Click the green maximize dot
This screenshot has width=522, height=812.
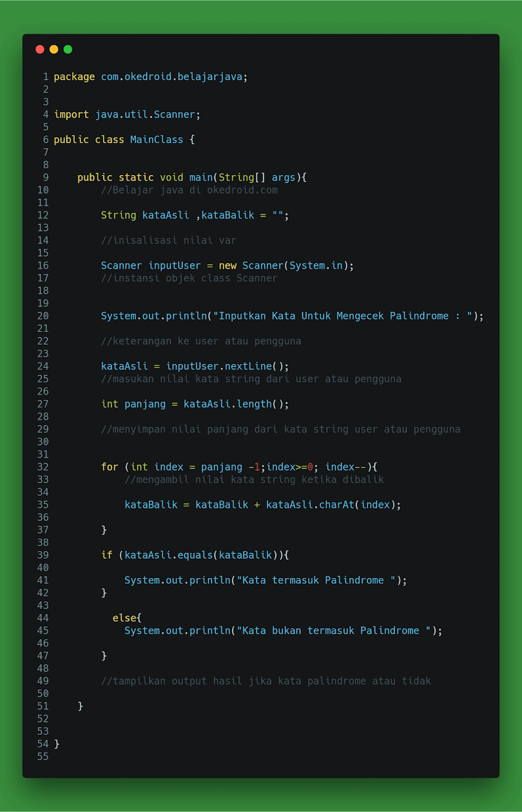point(68,49)
